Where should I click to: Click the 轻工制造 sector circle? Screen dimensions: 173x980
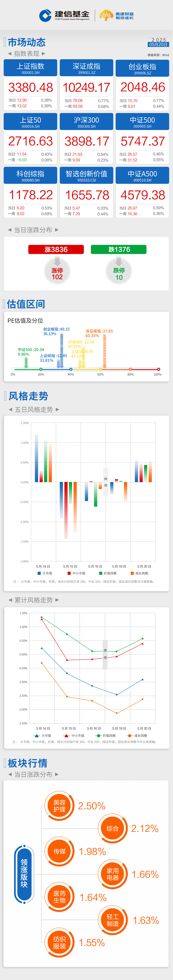tap(113, 920)
